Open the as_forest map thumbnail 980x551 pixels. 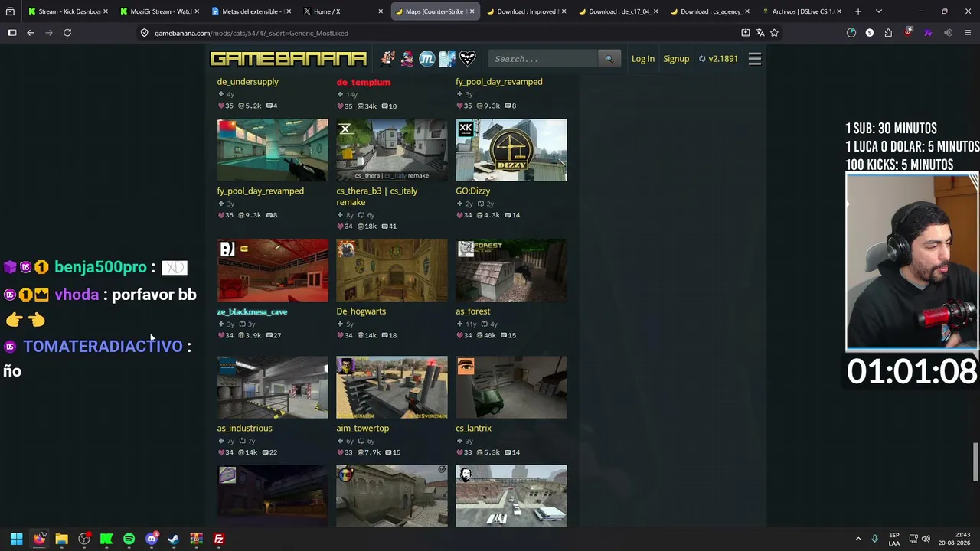511,270
